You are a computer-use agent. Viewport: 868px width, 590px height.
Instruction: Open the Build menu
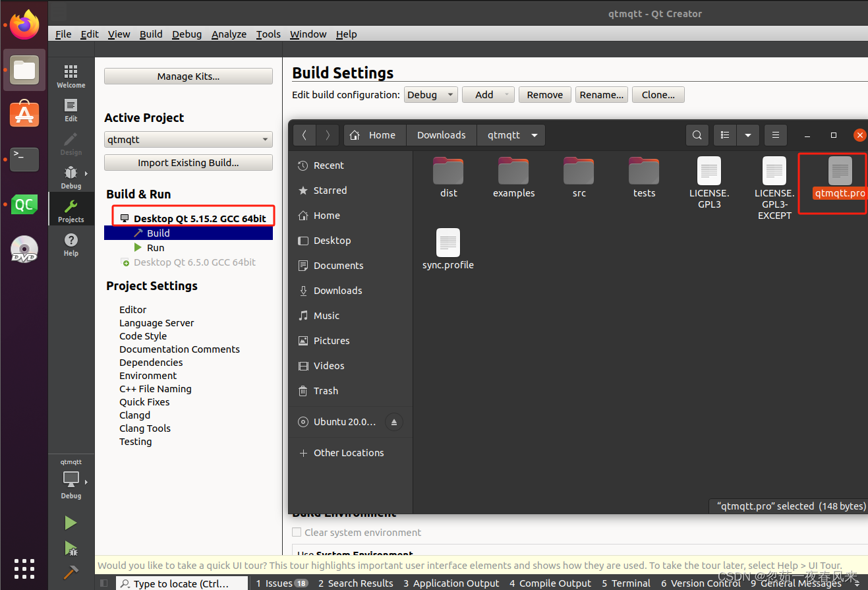(x=151, y=34)
